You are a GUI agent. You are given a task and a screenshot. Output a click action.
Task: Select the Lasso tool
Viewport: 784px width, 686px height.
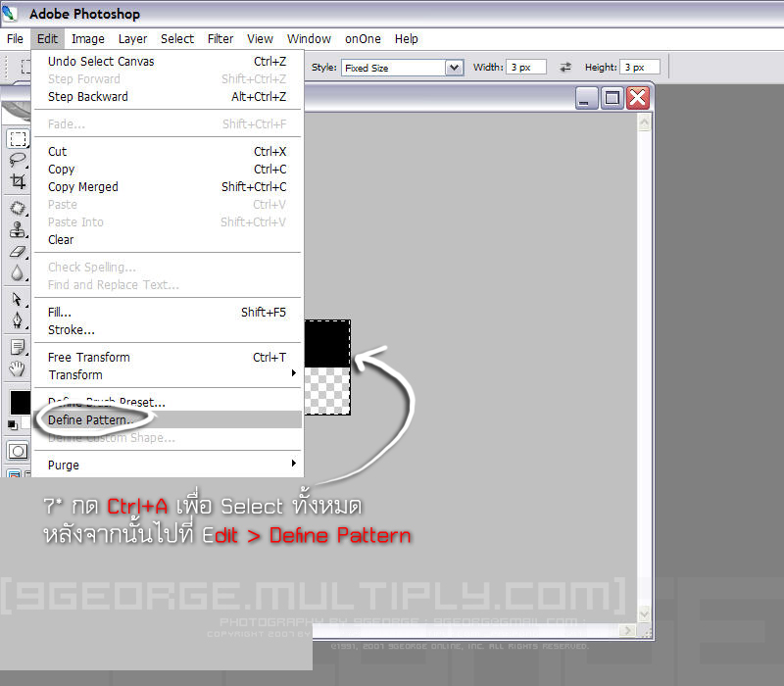(x=18, y=160)
